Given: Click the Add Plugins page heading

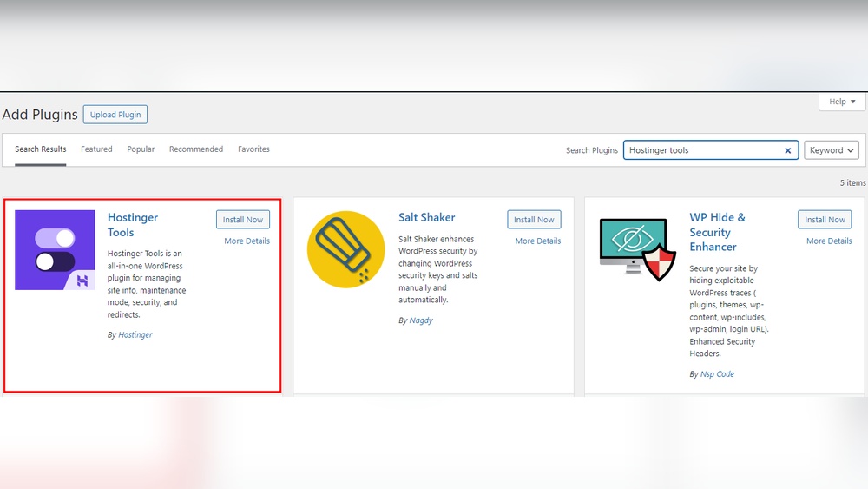Looking at the screenshot, I should 40,114.
